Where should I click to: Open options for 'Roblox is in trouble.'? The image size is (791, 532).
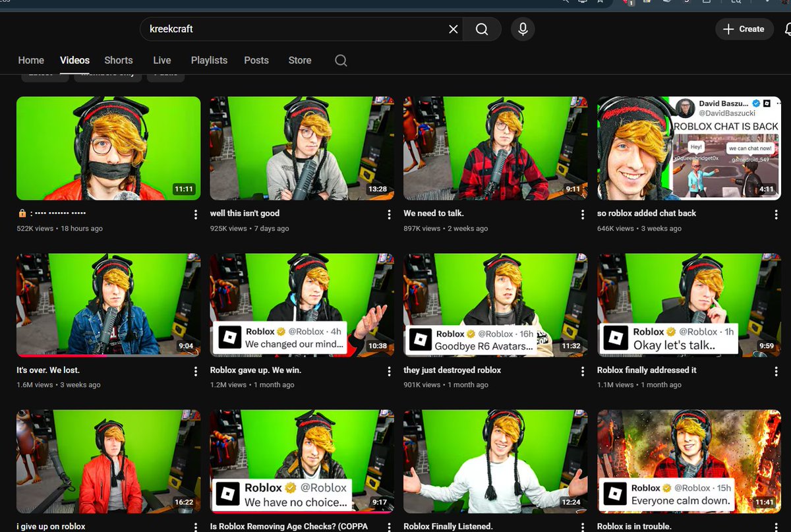pyautogui.click(x=776, y=527)
